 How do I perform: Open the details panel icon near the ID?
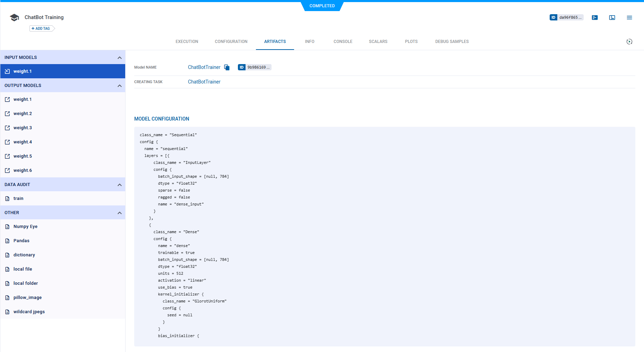pyautogui.click(x=595, y=17)
